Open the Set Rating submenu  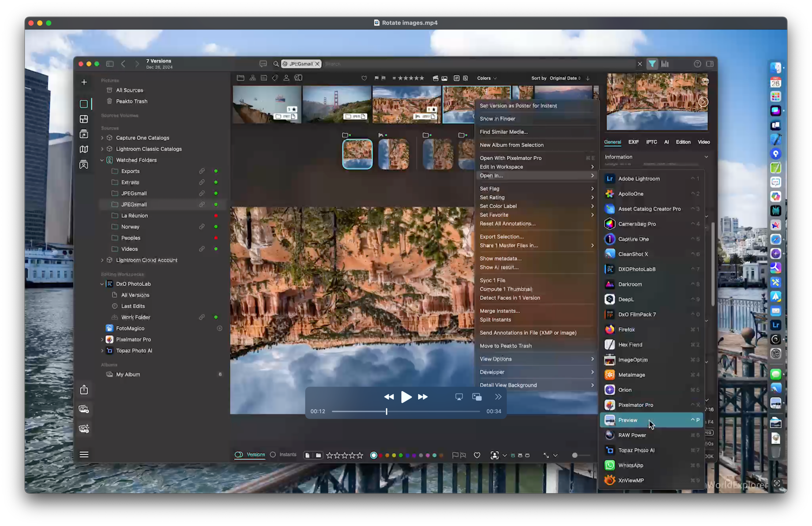click(537, 197)
